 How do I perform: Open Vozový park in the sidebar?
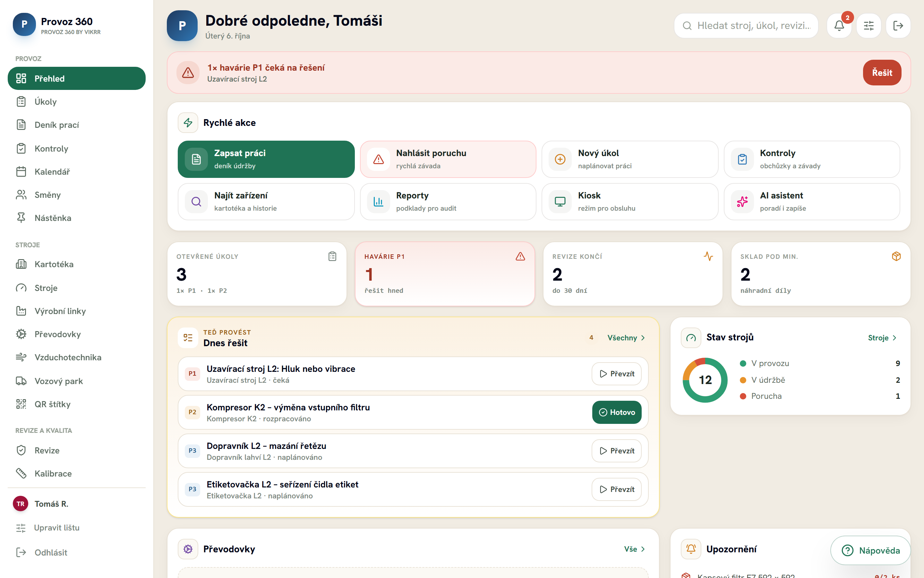pos(77,381)
